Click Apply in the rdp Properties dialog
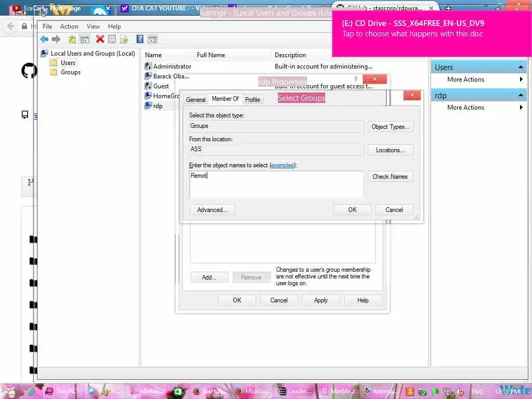 click(321, 300)
